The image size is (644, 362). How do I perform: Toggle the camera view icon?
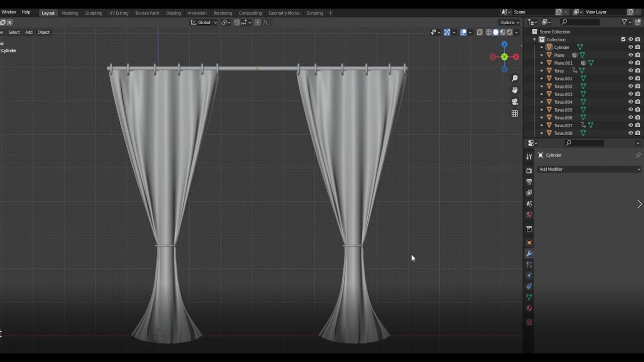tap(515, 102)
